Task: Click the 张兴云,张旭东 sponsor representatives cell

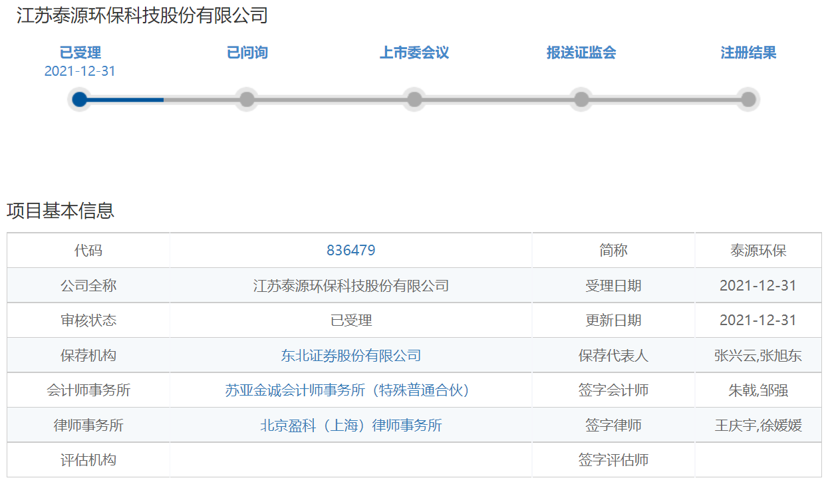Action: [758, 356]
